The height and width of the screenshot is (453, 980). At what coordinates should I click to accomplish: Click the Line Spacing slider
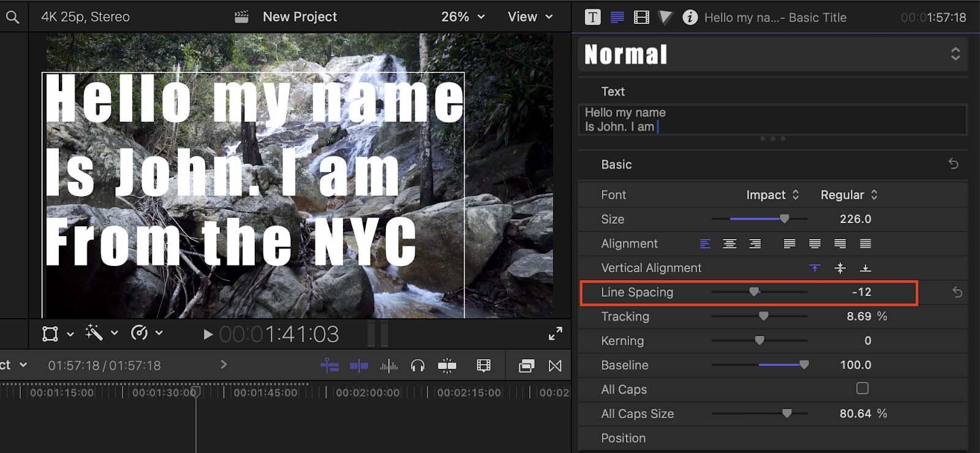(x=759, y=292)
